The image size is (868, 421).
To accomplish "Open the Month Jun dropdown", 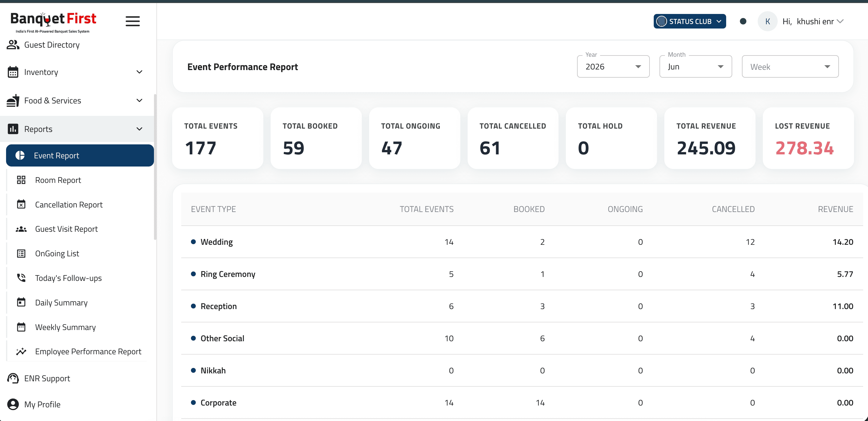I will tap(696, 66).
